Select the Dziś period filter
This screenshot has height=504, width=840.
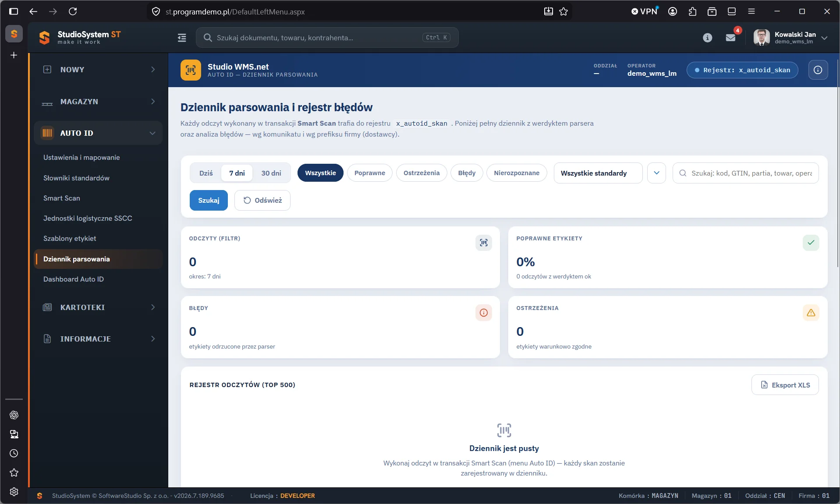(206, 173)
